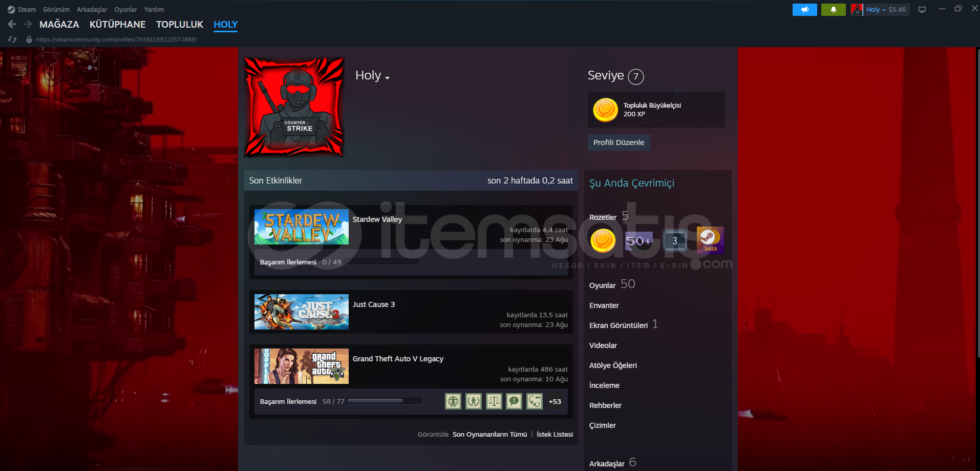Open the Atölye Öğeleri link
The image size is (980, 471).
(613, 365)
